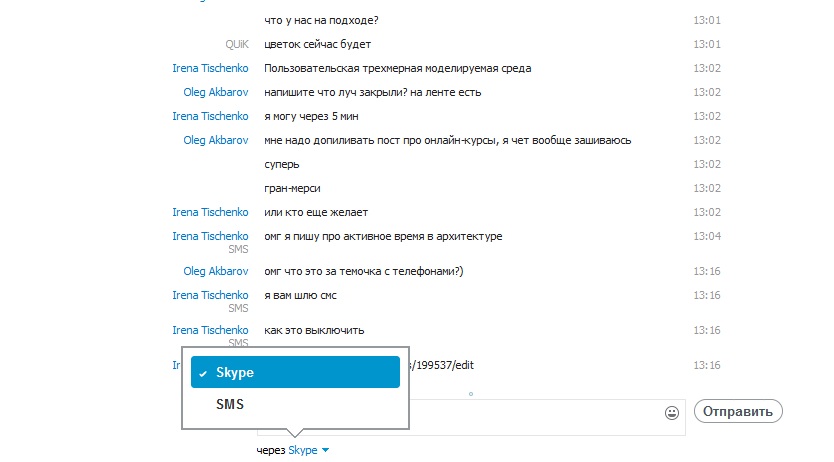Viewport: 834px width, 462px height.
Task: Click the 13:16 timestamp of как это выключить
Action: [706, 330]
